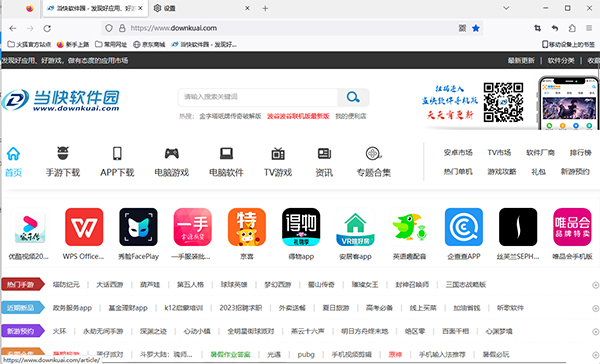
Task: Click the 当快软件园 site logo
Action: 61,100
